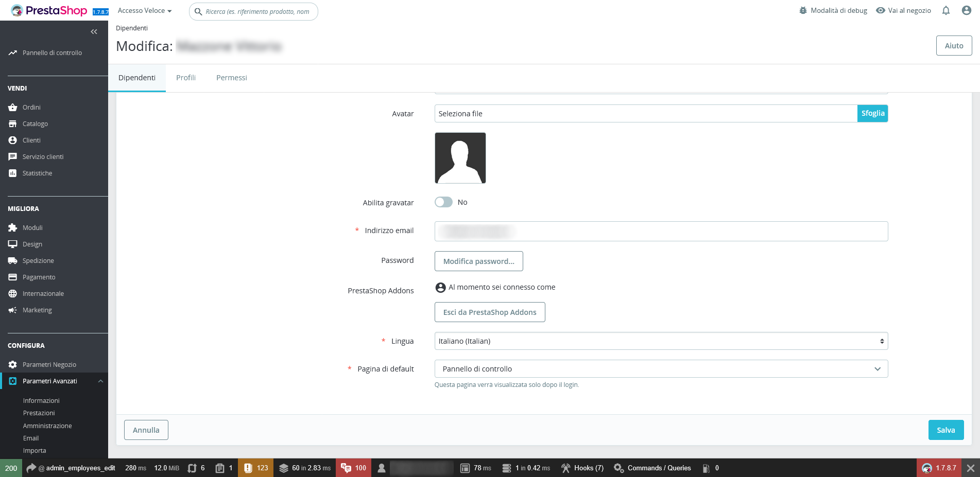The width and height of the screenshot is (980, 477).
Task: Open the Lingua dropdown
Action: click(x=661, y=341)
